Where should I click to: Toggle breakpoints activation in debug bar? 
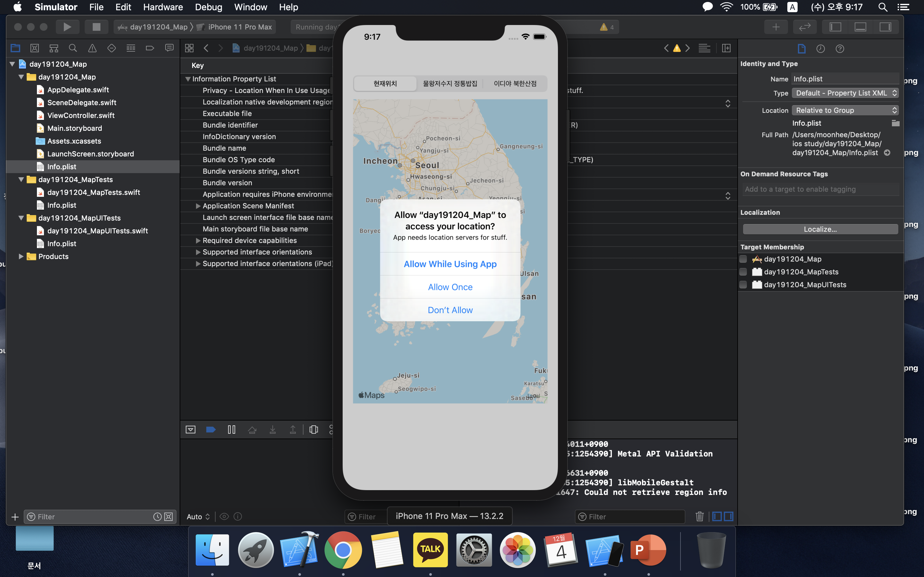(x=211, y=430)
